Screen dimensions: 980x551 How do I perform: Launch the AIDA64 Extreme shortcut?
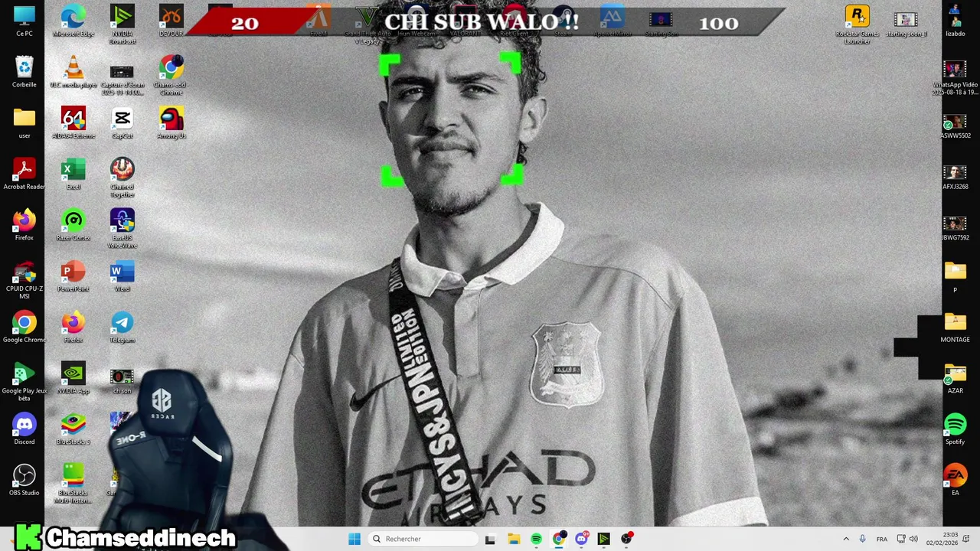[x=73, y=122]
